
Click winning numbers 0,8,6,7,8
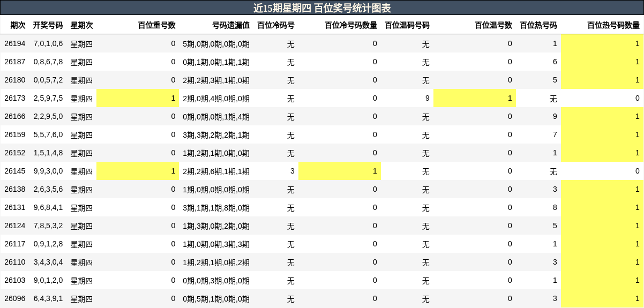pyautogui.click(x=48, y=62)
